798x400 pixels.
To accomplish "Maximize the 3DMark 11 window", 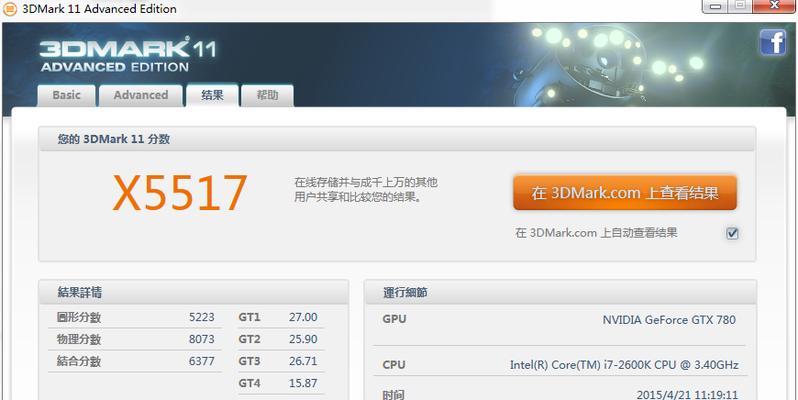I will click(741, 6).
